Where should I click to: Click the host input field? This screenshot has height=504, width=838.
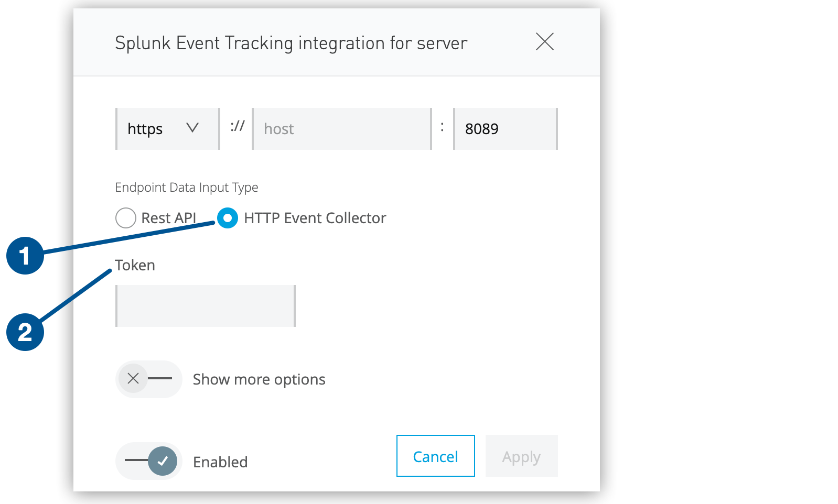[342, 129]
